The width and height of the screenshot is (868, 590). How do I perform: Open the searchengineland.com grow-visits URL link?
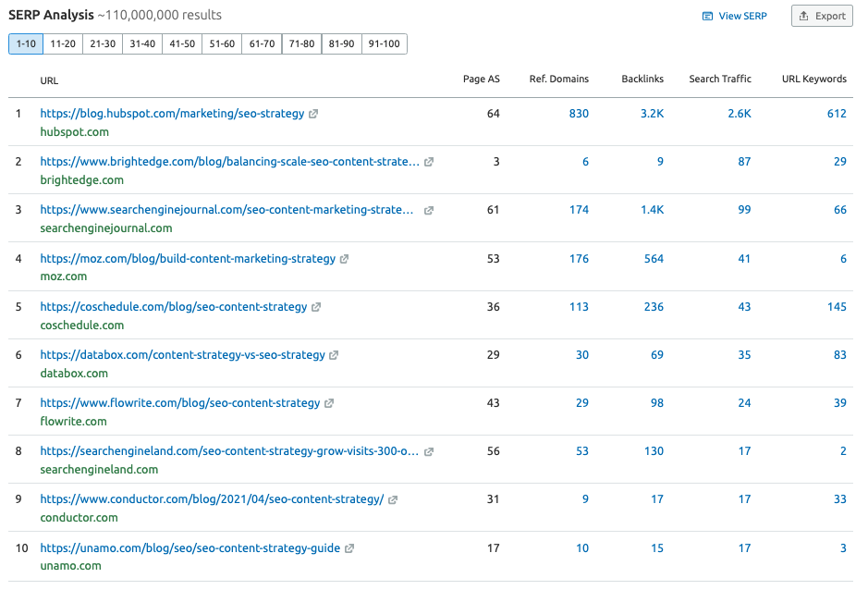[229, 451]
